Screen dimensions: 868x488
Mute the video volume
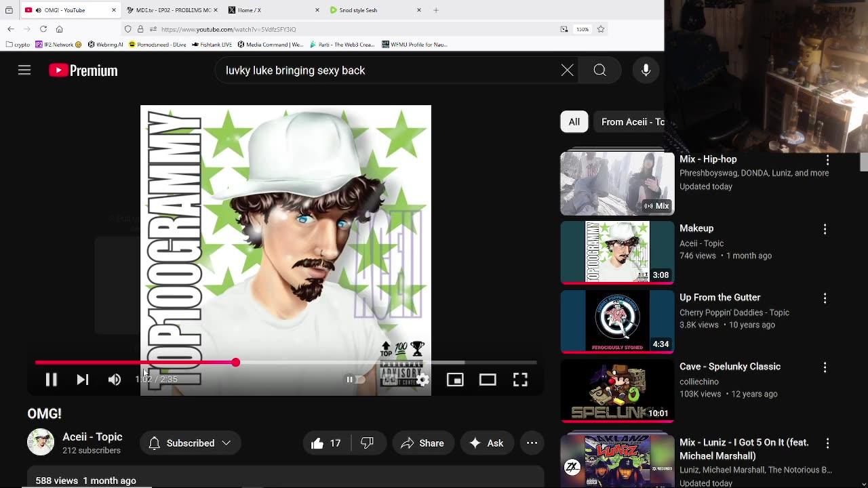coord(115,380)
